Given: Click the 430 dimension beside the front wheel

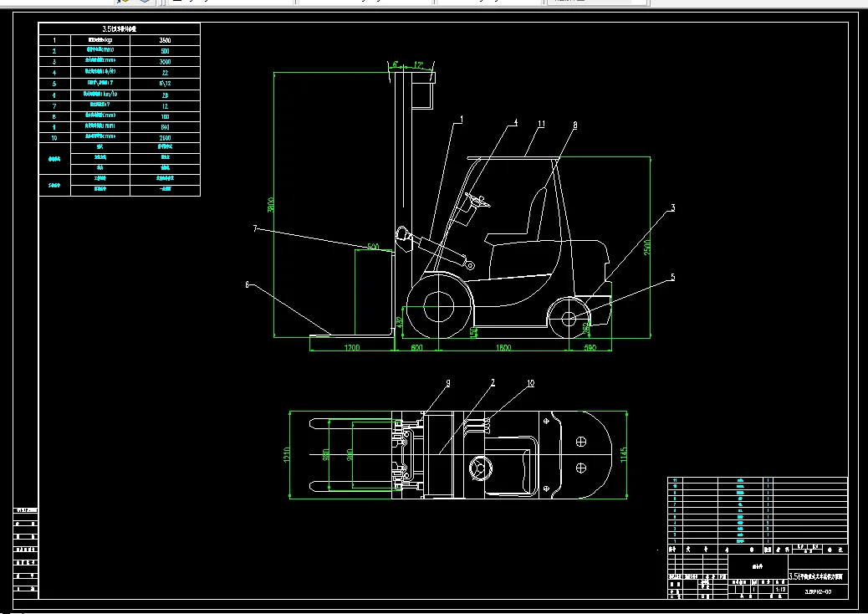Looking at the screenshot, I should (401, 322).
